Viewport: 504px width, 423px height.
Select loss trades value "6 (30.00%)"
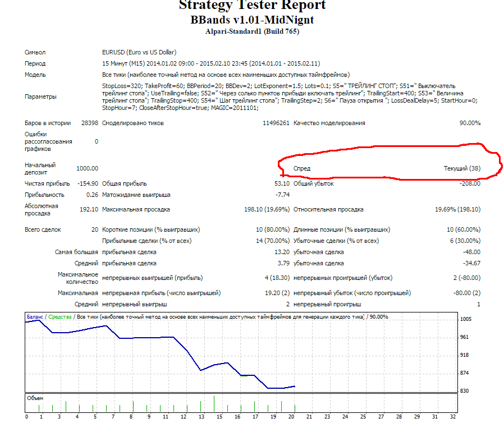(465, 241)
